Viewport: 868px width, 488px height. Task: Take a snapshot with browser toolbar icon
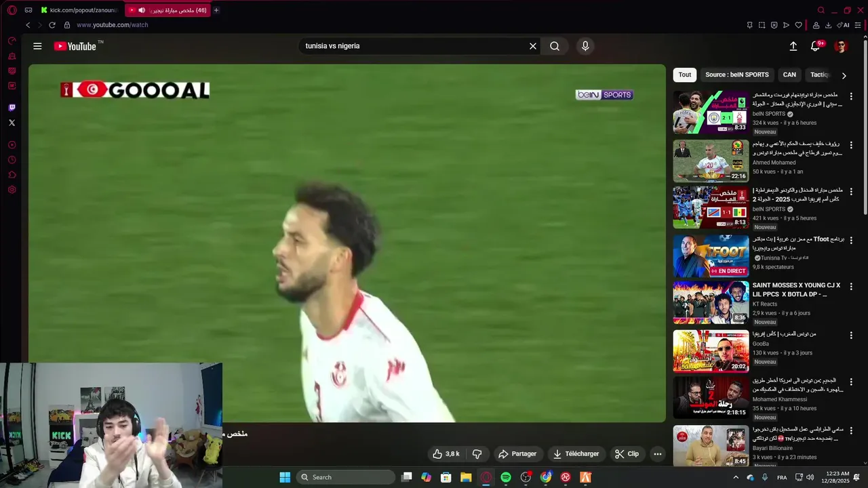coord(762,25)
